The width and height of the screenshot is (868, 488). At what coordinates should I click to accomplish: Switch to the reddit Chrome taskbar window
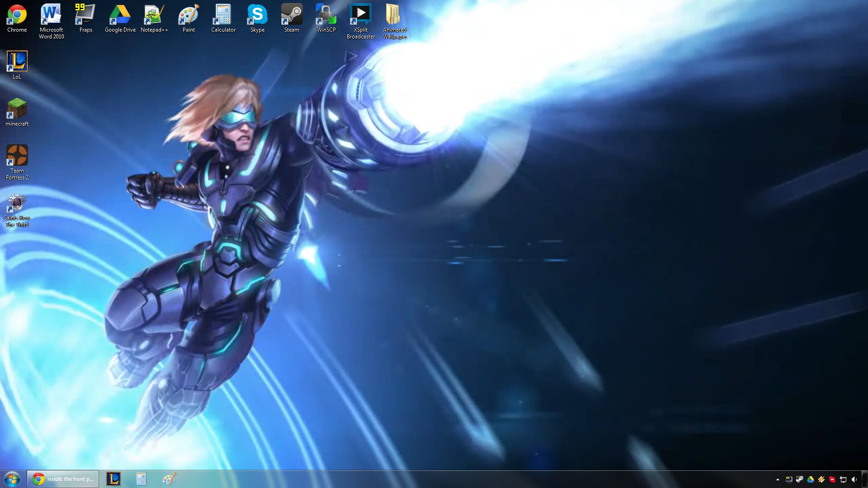pyautogui.click(x=63, y=479)
